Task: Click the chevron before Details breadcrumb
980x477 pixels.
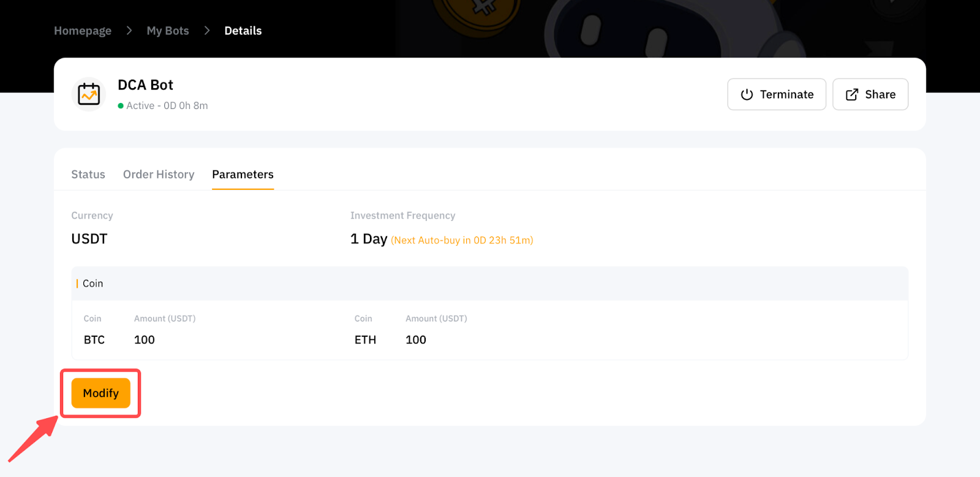Action: (207, 31)
